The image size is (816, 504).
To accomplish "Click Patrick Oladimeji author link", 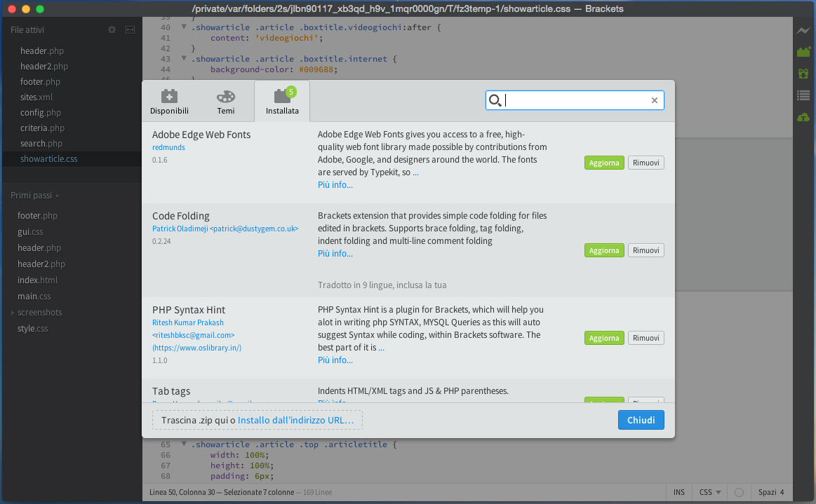I will pyautogui.click(x=225, y=229).
